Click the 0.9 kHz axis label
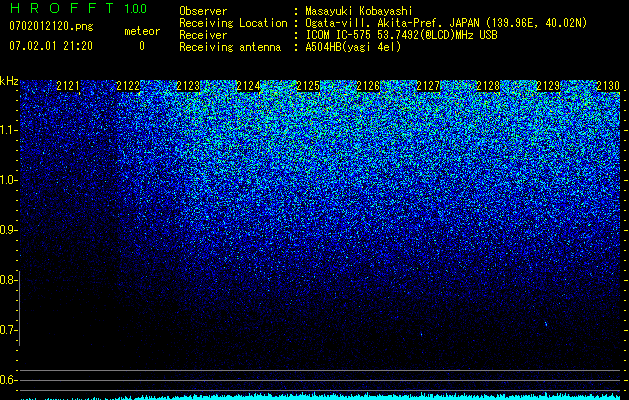The image size is (629, 400). [x=7, y=230]
